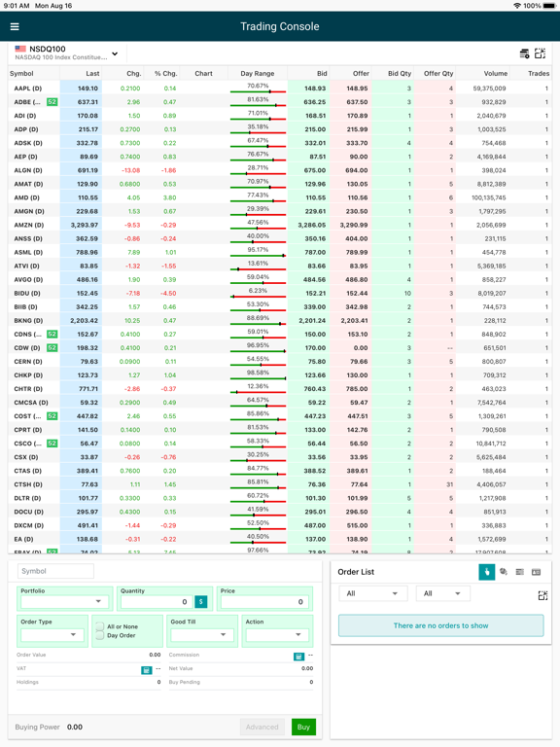Click the CMCSA last price 59.32
560x747 pixels.
pos(89,402)
